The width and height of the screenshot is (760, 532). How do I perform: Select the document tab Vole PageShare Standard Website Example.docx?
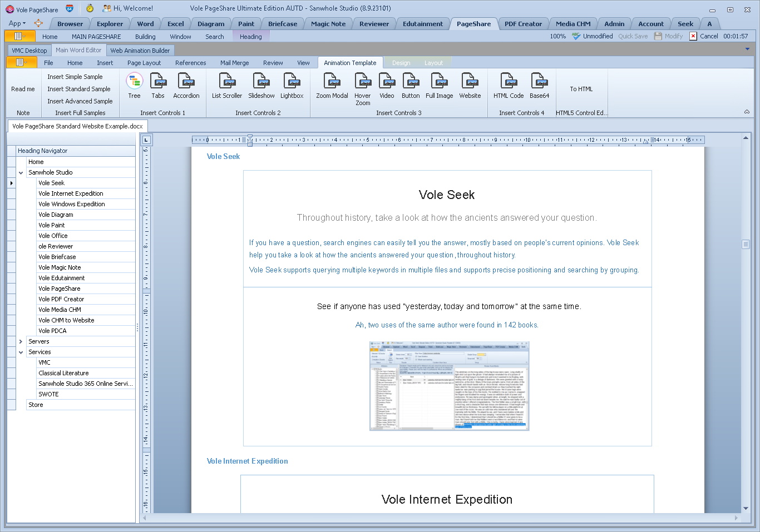[77, 126]
